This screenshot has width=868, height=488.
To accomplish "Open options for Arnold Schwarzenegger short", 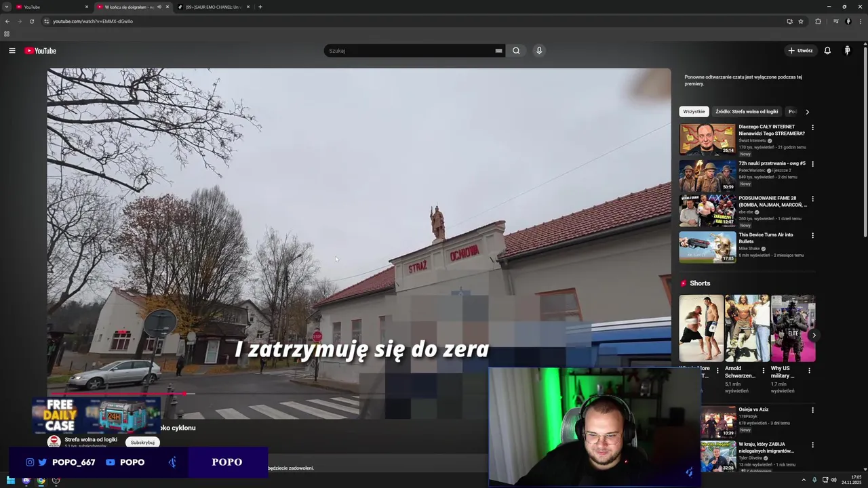I will [764, 371].
